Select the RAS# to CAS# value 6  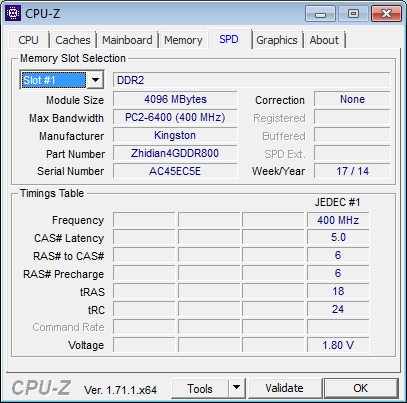[x=338, y=256]
